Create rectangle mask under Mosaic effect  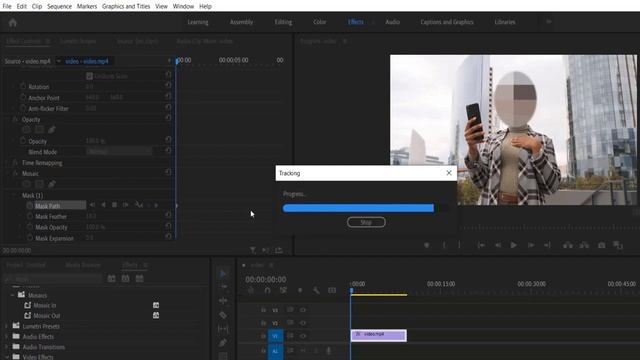pos(39,184)
